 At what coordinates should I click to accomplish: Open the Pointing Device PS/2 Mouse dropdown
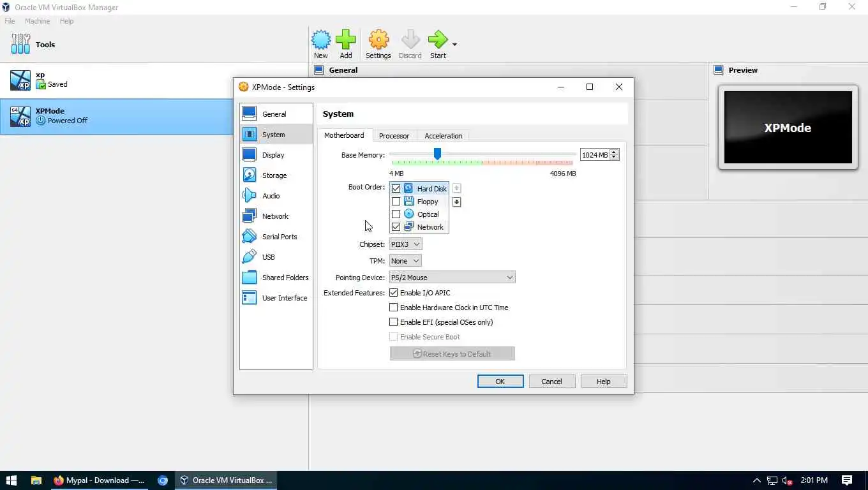tap(452, 278)
